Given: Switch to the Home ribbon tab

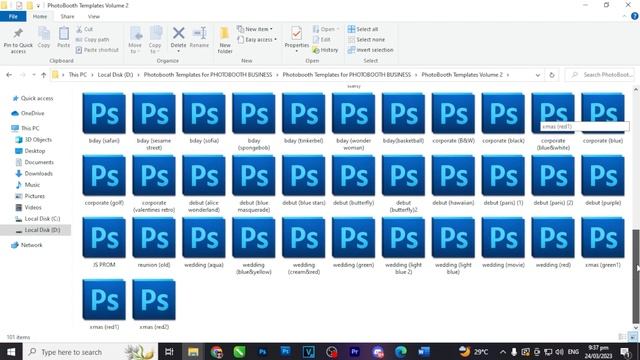Looking at the screenshot, I should pyautogui.click(x=40, y=16).
